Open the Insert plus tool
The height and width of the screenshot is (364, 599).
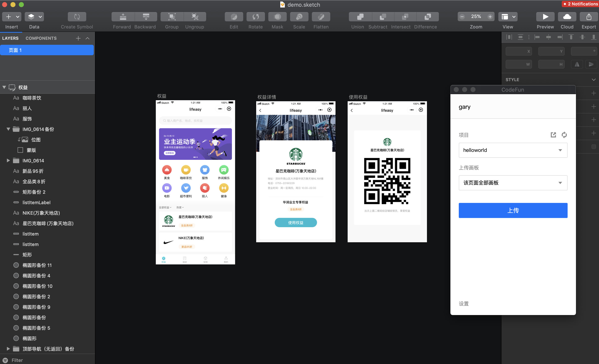coord(9,17)
